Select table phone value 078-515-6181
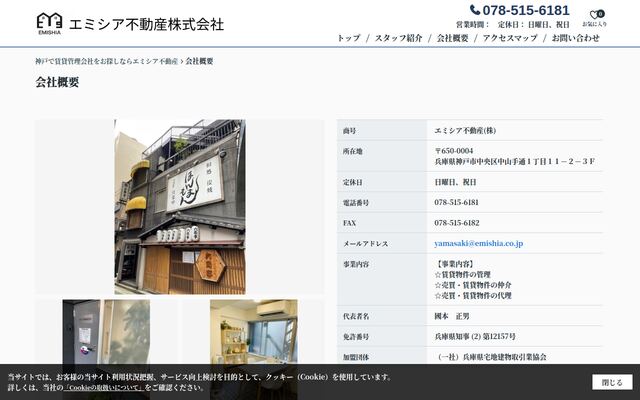Screen dimensions: 640x400 [x=456, y=202]
